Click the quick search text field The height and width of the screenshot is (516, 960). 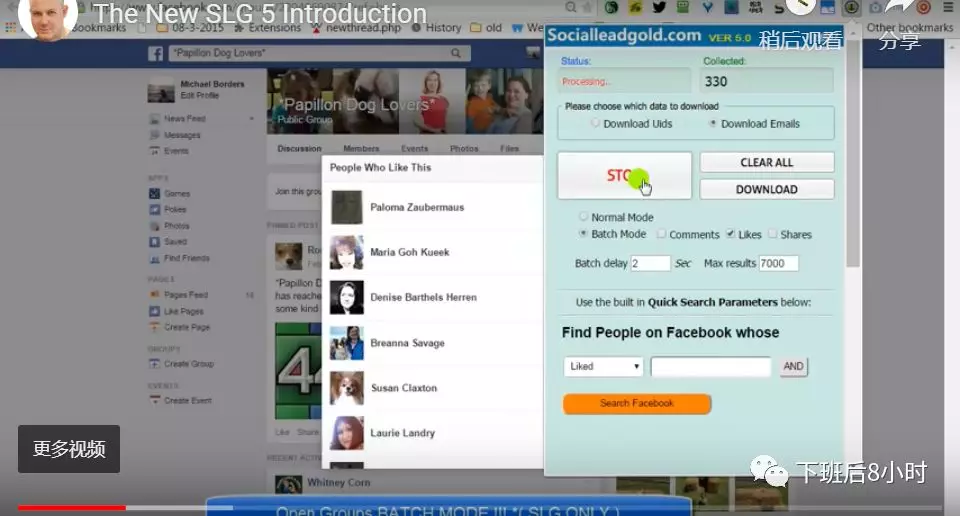click(711, 366)
